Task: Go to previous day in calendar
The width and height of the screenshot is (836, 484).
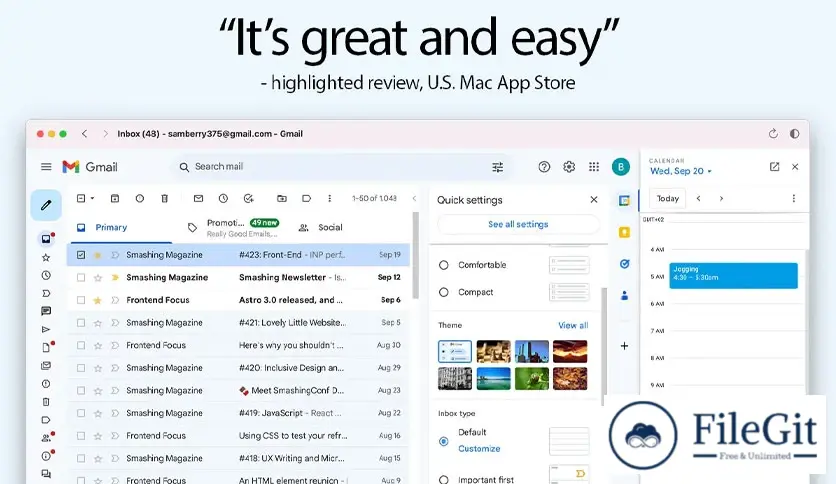Action: [x=698, y=198]
